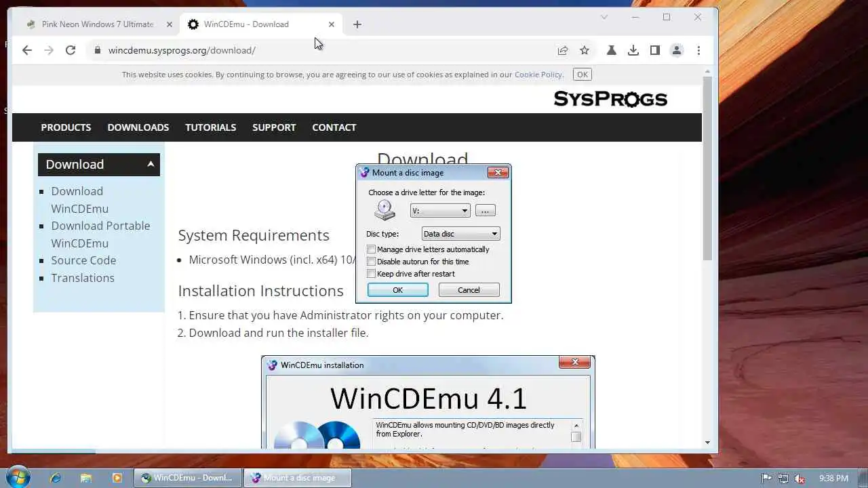View site security lock icon
Viewport: 868px width, 488px height.
point(98,50)
